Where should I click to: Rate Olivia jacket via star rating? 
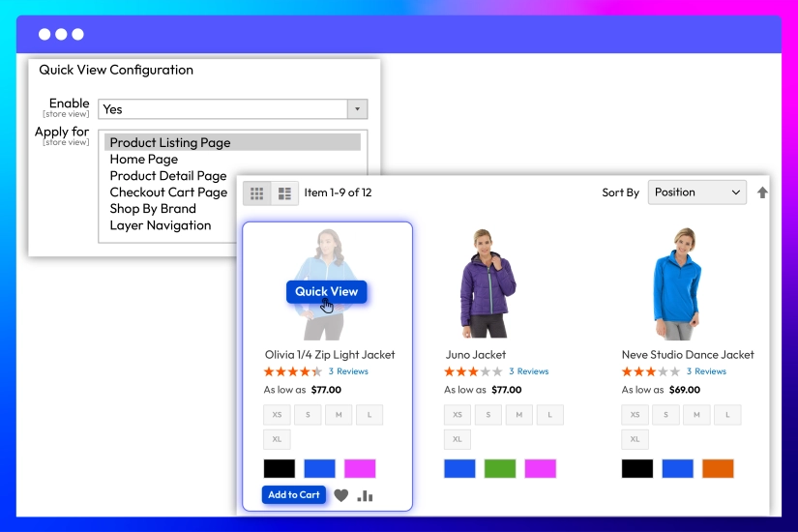click(x=293, y=371)
